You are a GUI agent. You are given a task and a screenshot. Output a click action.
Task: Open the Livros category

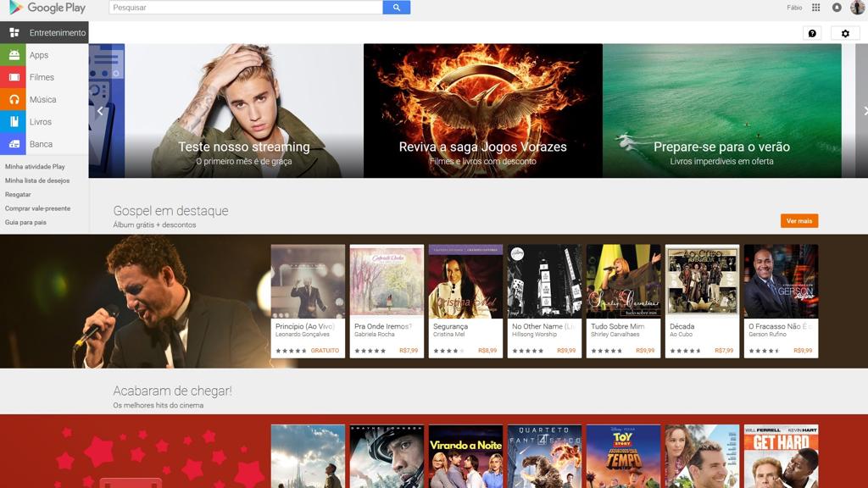click(x=41, y=122)
